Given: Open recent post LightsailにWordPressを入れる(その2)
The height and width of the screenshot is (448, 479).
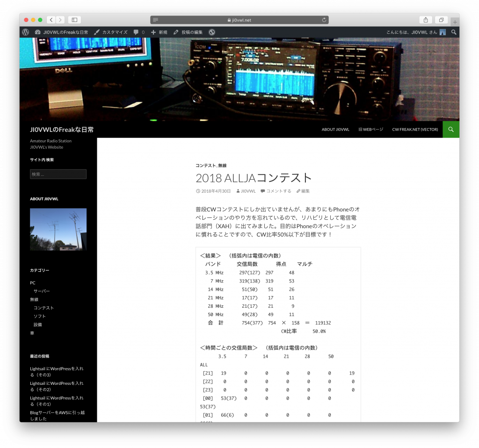Looking at the screenshot, I should tap(57, 386).
